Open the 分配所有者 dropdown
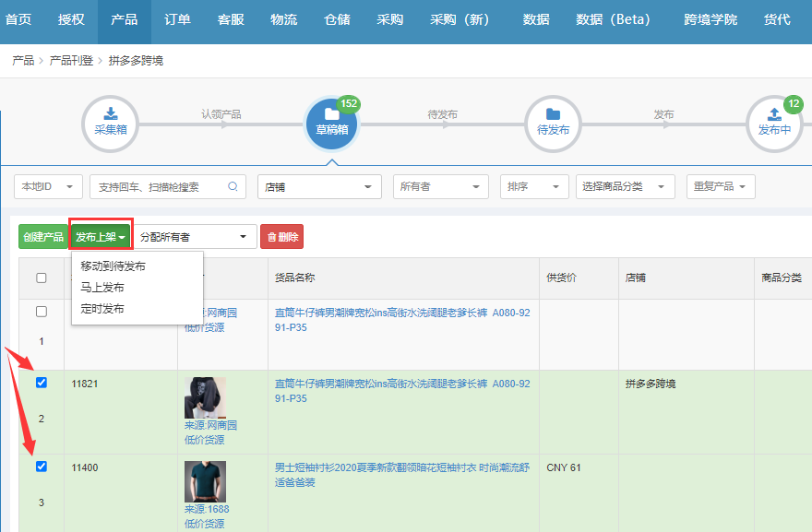Image resolution: width=812 pixels, height=532 pixels. point(195,236)
